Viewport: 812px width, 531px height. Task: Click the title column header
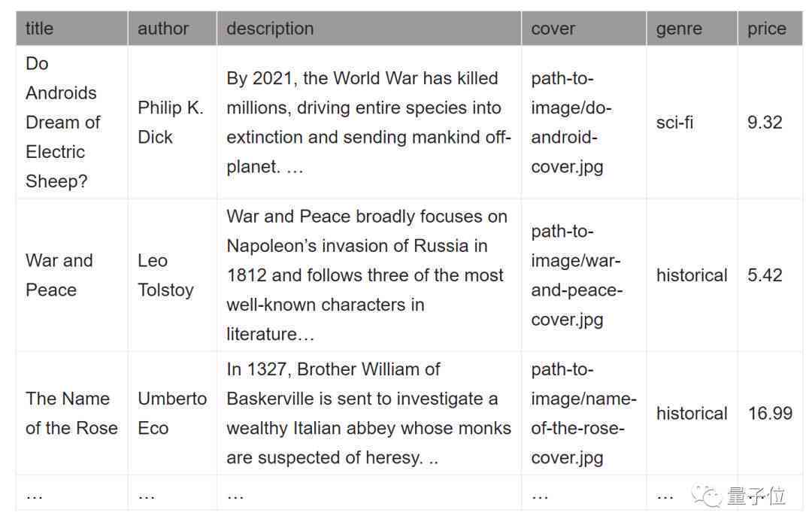coord(72,29)
